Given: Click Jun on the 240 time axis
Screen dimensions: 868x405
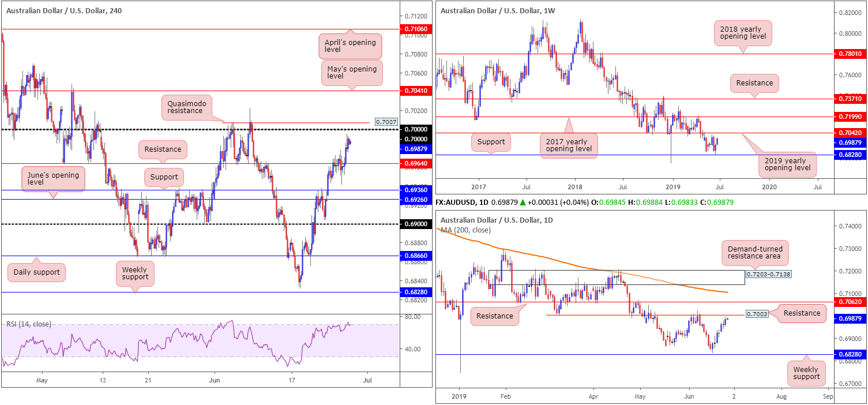Looking at the screenshot, I should [x=215, y=381].
